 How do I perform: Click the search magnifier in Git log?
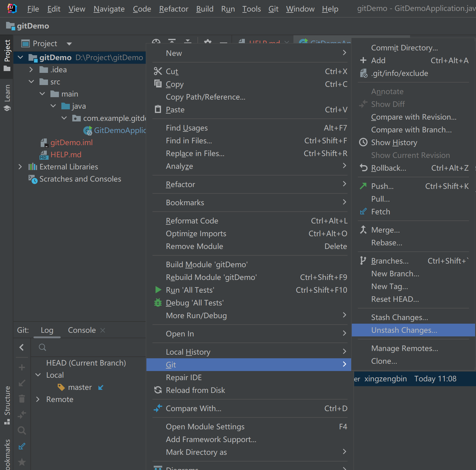[43, 347]
